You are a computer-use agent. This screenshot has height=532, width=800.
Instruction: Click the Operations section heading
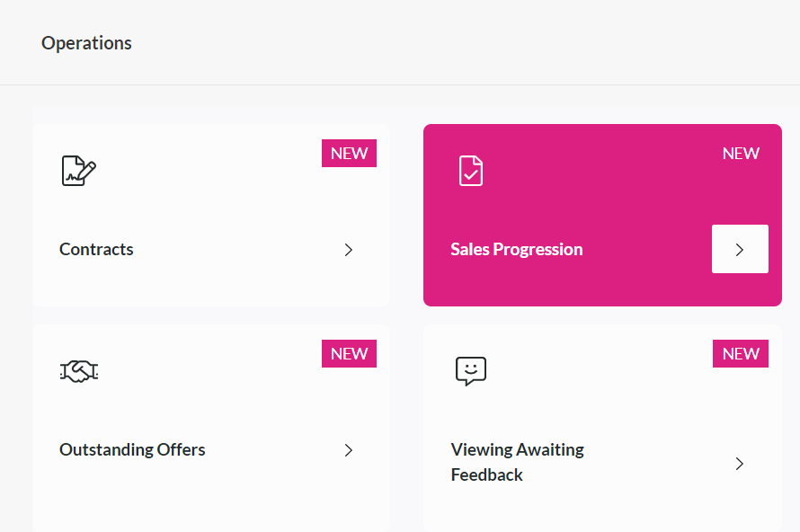point(86,43)
